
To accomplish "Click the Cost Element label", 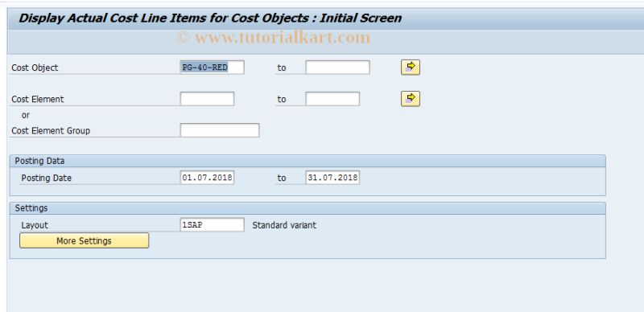I will click(38, 99).
